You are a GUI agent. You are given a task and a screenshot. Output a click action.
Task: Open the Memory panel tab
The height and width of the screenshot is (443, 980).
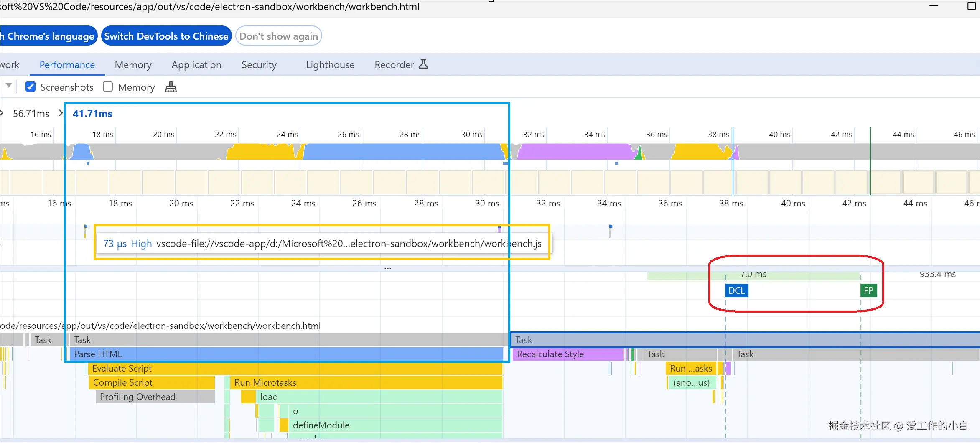[x=133, y=65]
